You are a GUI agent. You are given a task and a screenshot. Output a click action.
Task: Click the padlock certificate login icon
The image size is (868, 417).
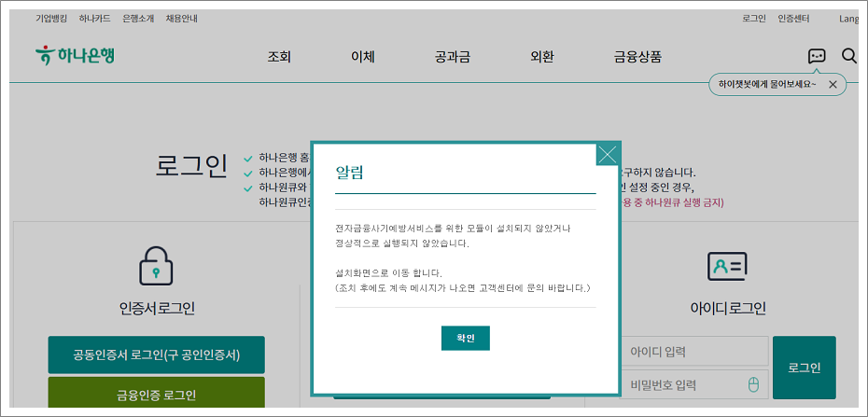pyautogui.click(x=156, y=267)
